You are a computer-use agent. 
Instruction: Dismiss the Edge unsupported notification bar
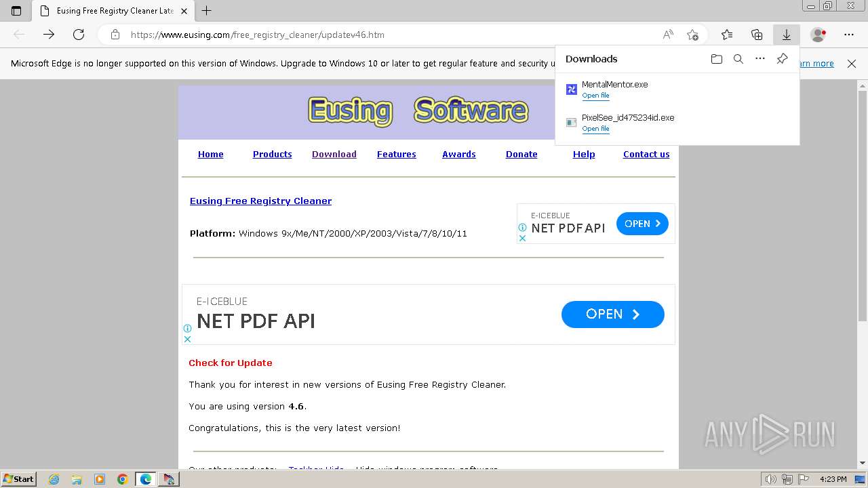852,64
